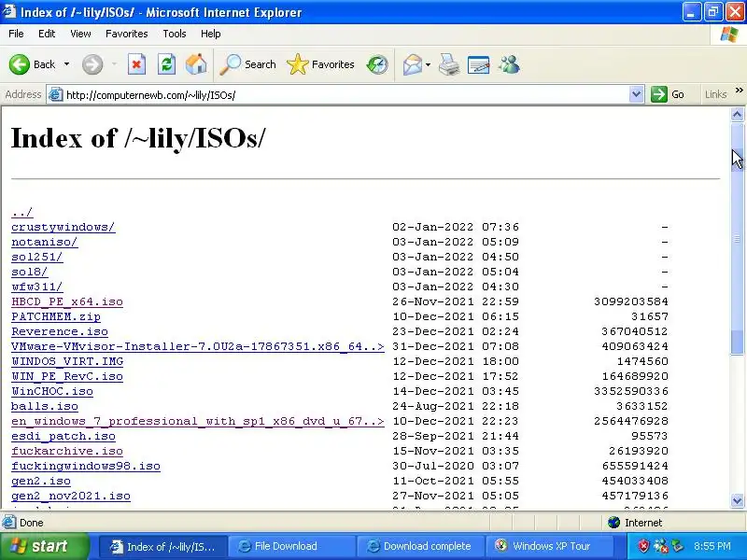Click the date 30-Jul-2020 03:07
Viewport: 747px width, 560px height.
coord(456,466)
